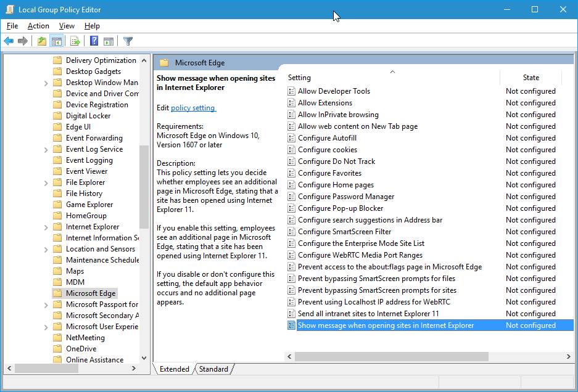Screen dimensions: 578x392
Task: Select Configure Do Not Track setting
Action: (336, 161)
